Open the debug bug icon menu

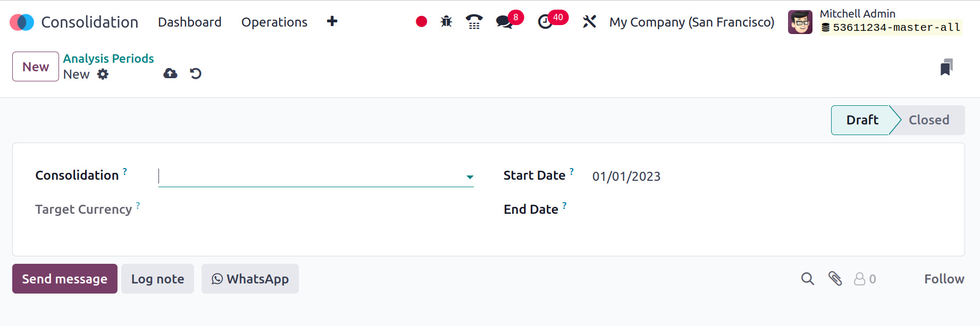pyautogui.click(x=446, y=22)
